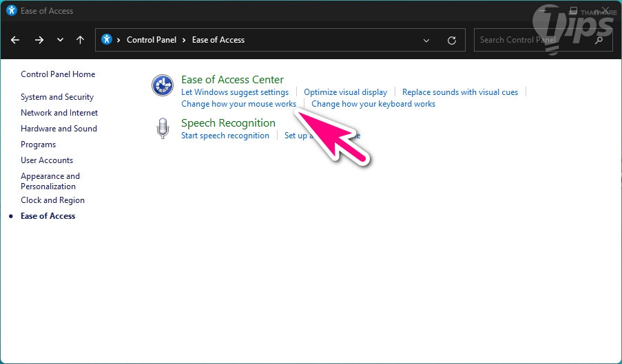The image size is (622, 364).
Task: Click inside the Search Control Panel field
Action: point(530,40)
